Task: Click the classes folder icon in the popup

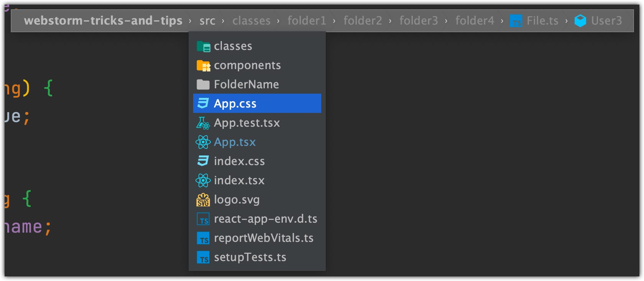Action: (203, 46)
